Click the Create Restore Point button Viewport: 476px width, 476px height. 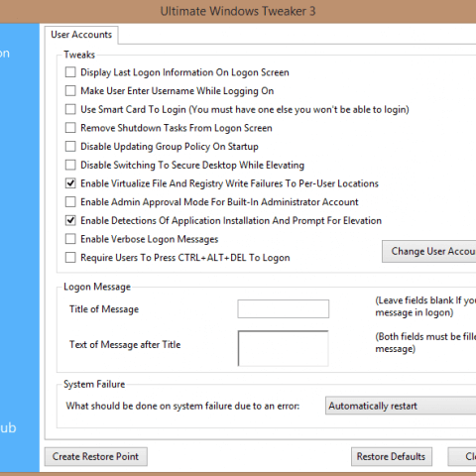pos(96,456)
